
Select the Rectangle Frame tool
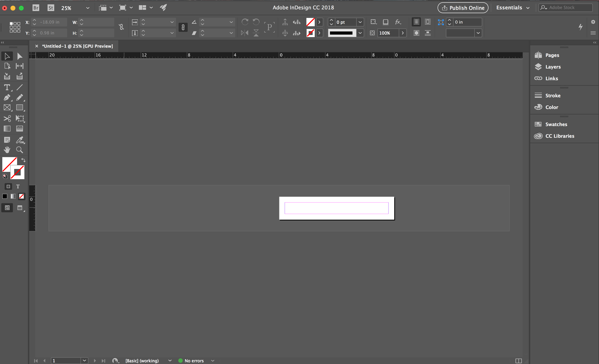7,108
